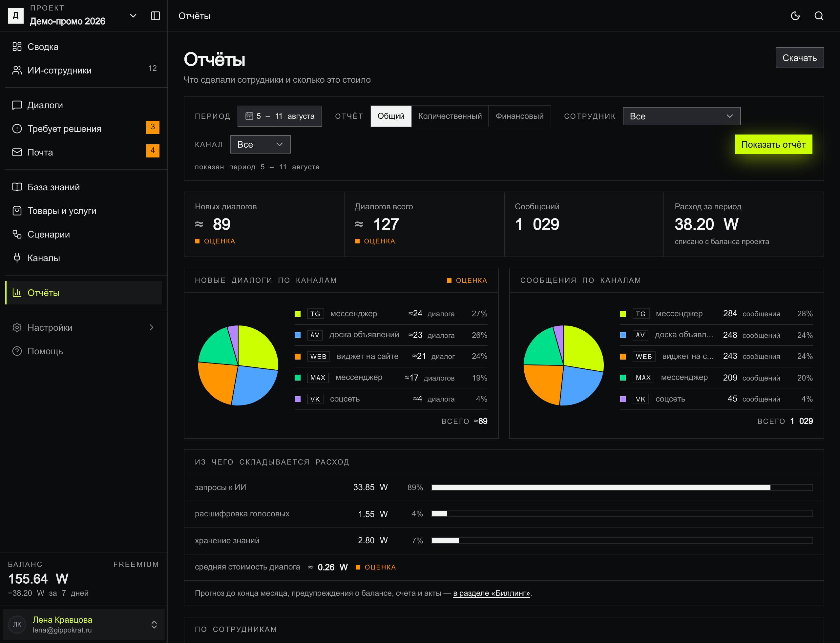
Task: Click the Показать отчёт button
Action: tap(773, 144)
